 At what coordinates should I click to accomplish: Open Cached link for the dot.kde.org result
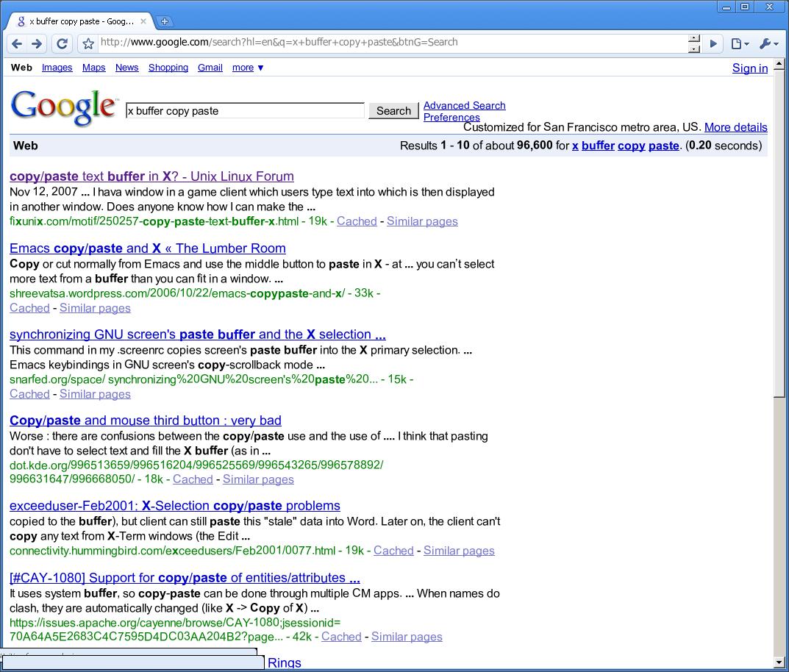click(193, 479)
